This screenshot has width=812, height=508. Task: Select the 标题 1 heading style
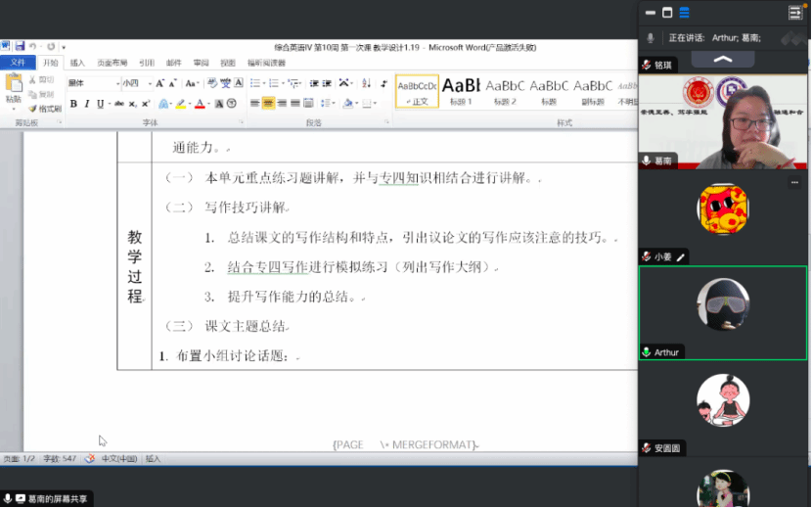coord(461,91)
